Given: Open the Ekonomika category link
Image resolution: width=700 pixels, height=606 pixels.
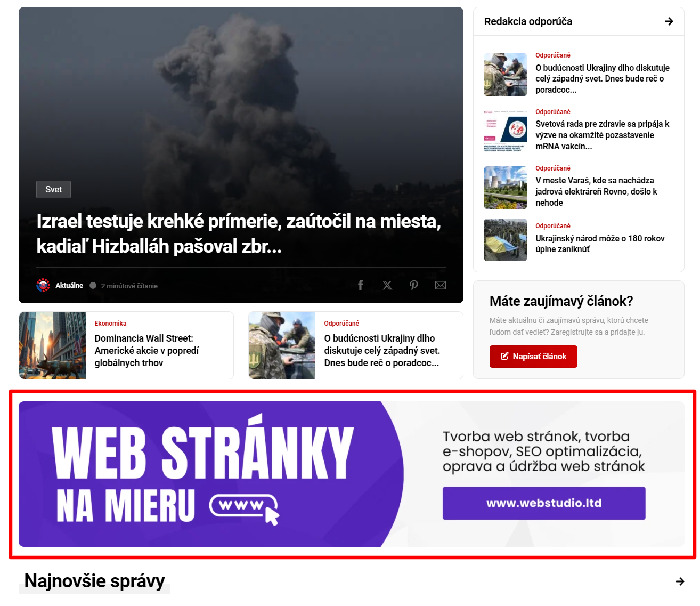Looking at the screenshot, I should (x=110, y=324).
